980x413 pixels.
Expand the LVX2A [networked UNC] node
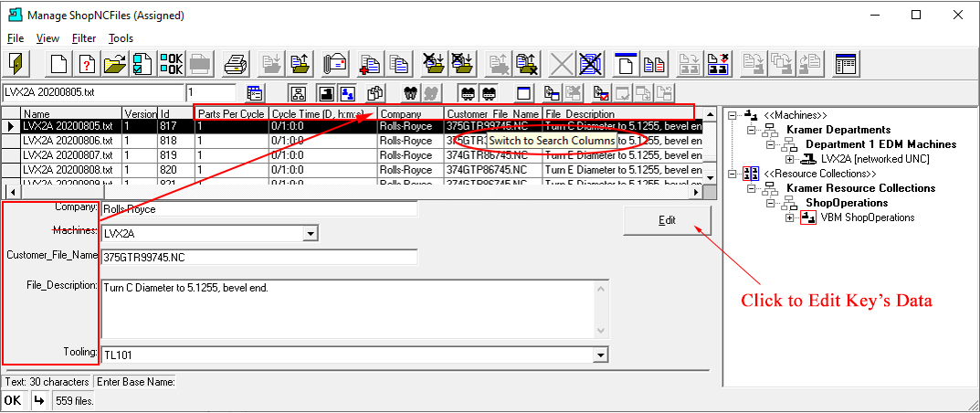[x=789, y=159]
